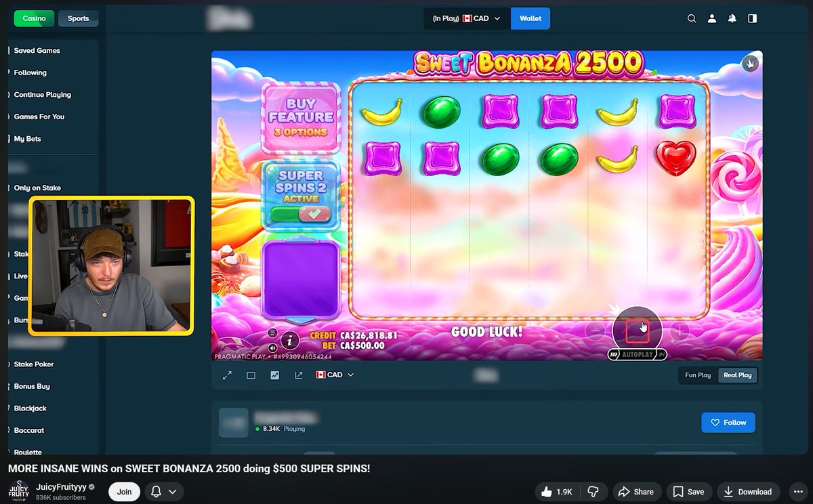Open the game info "i" button
This screenshot has width=813, height=504.
pyautogui.click(x=289, y=339)
